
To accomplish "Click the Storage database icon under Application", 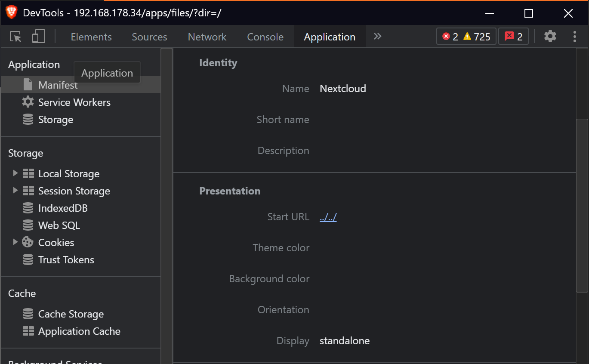I will tap(28, 119).
